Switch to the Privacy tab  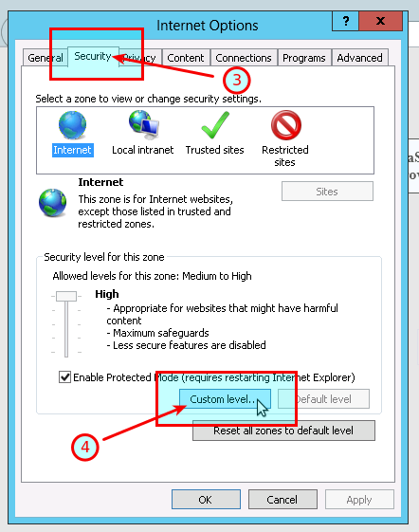(139, 58)
